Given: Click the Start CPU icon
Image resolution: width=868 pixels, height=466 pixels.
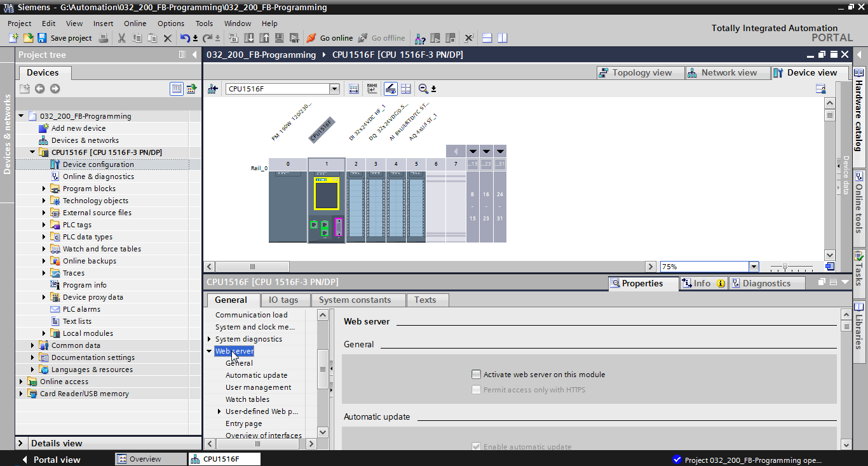Looking at the screenshot, I should [435, 38].
